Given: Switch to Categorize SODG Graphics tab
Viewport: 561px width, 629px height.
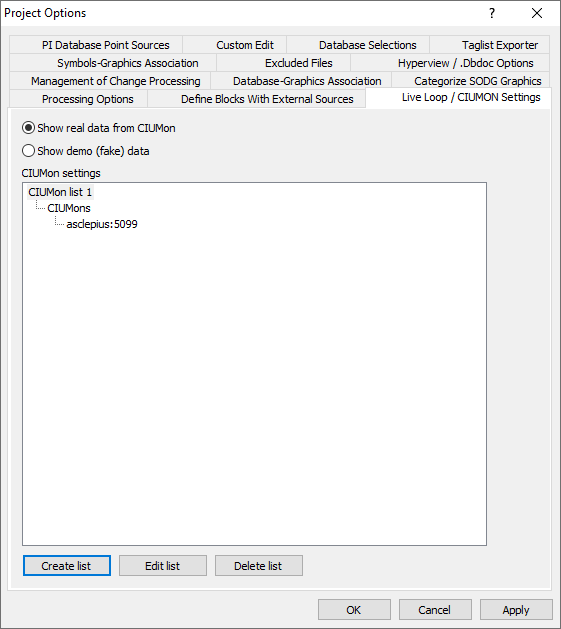Looking at the screenshot, I should pyautogui.click(x=478, y=81).
